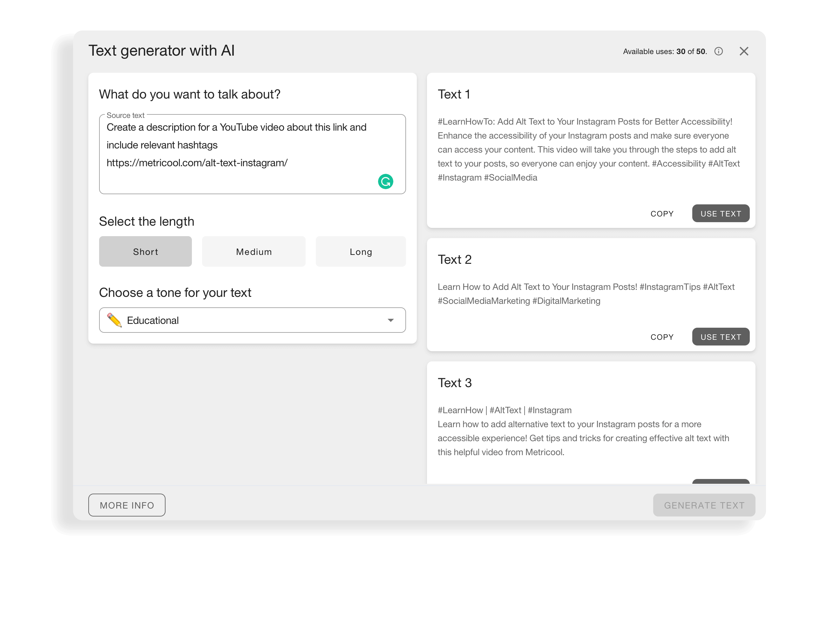The height and width of the screenshot is (636, 840).
Task: Click 'Choose a tone for your text' heading
Action: [175, 292]
